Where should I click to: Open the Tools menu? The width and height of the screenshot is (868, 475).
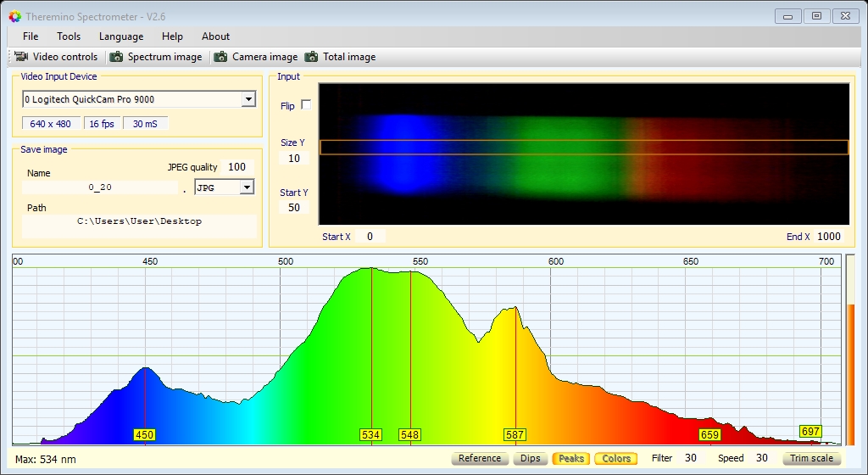click(69, 36)
